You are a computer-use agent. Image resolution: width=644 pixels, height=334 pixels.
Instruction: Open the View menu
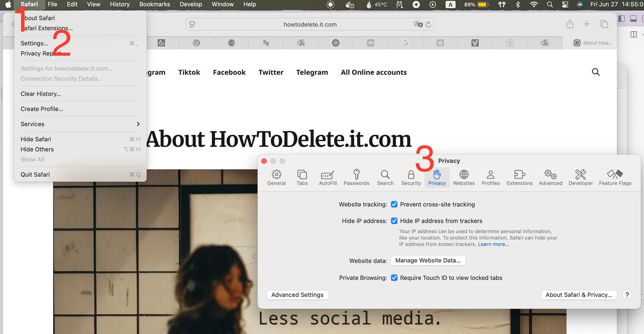[93, 5]
